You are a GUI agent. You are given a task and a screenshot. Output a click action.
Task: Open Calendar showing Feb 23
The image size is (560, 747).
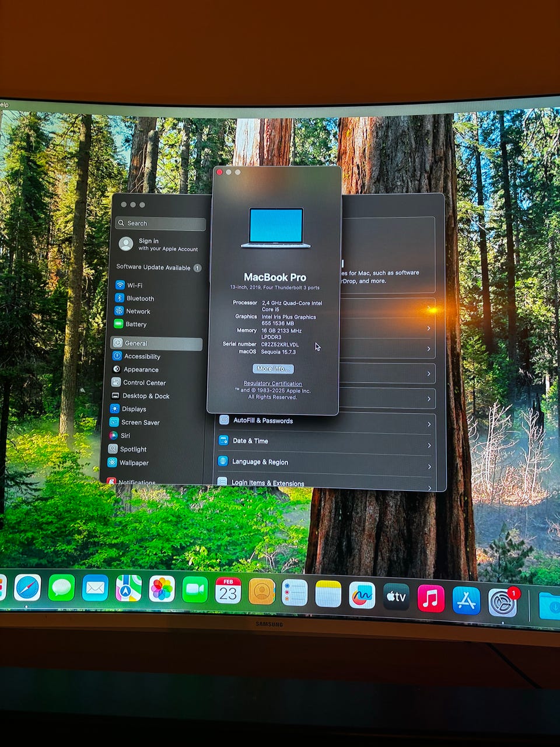pyautogui.click(x=228, y=591)
